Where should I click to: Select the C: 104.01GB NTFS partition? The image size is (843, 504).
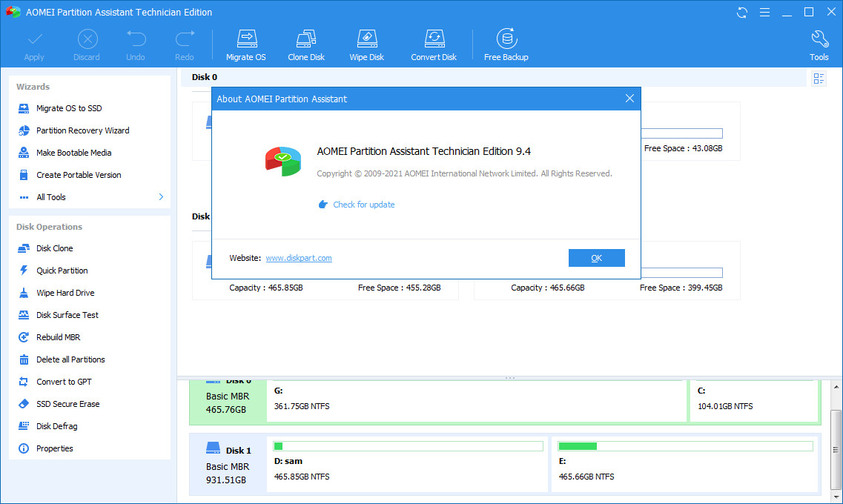tap(754, 402)
